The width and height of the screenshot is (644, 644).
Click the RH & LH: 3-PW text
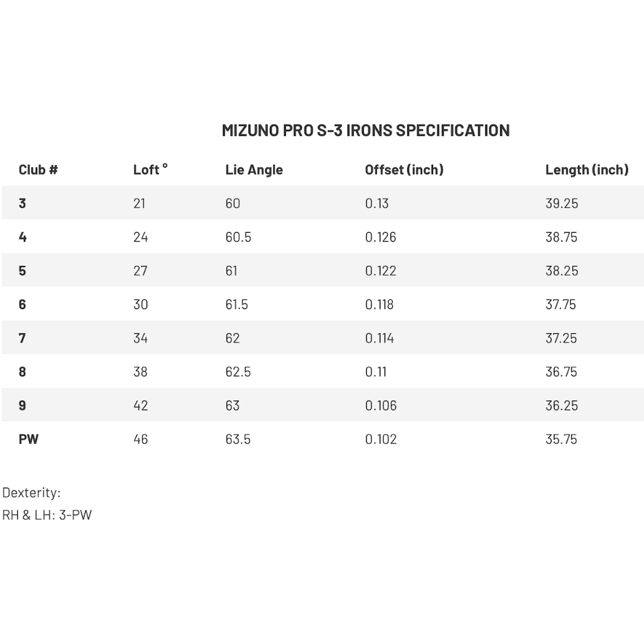(x=47, y=515)
